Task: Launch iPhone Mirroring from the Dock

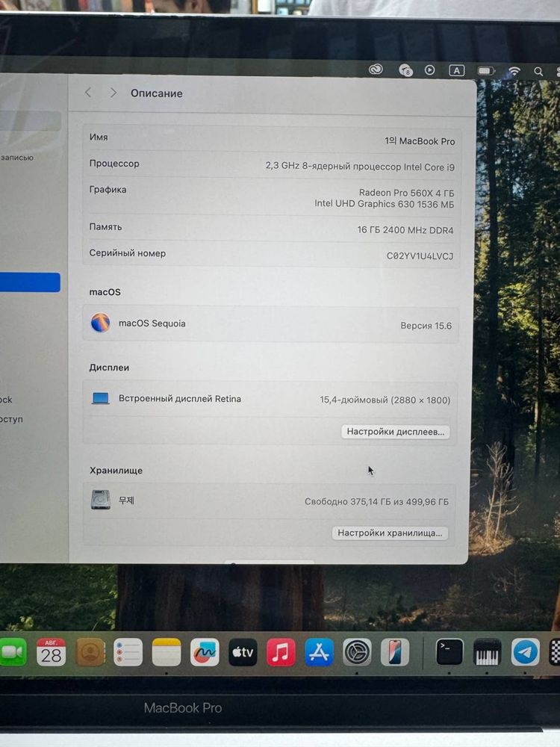Action: [x=395, y=652]
